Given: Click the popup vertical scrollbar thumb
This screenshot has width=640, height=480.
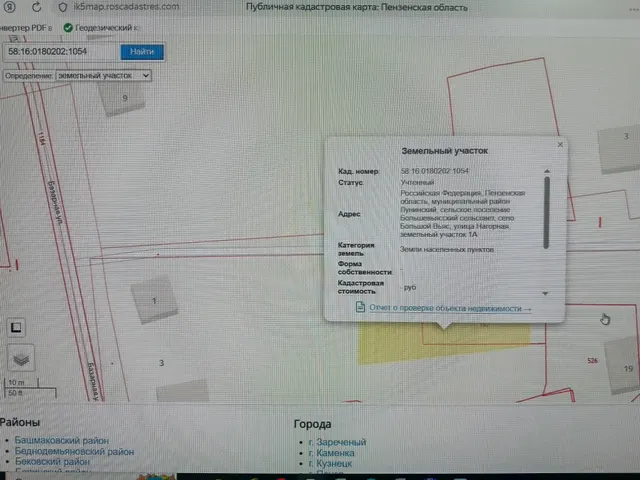Looking at the screenshot, I should (x=547, y=212).
